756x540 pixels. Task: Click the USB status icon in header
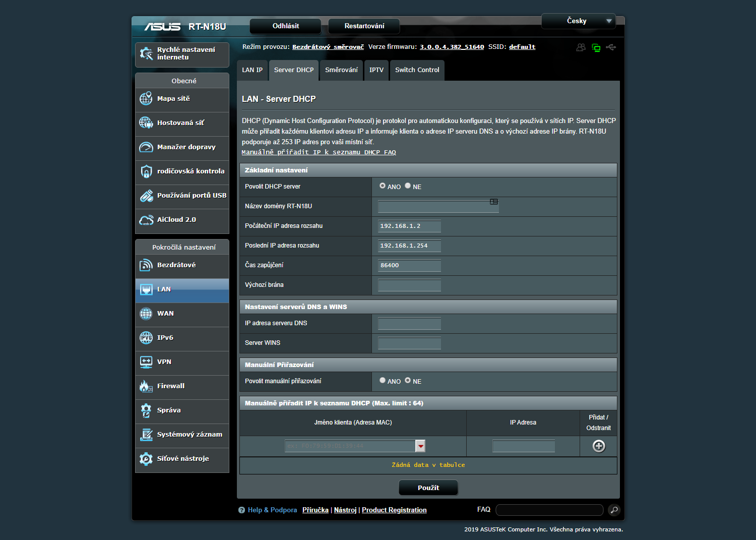coord(611,47)
